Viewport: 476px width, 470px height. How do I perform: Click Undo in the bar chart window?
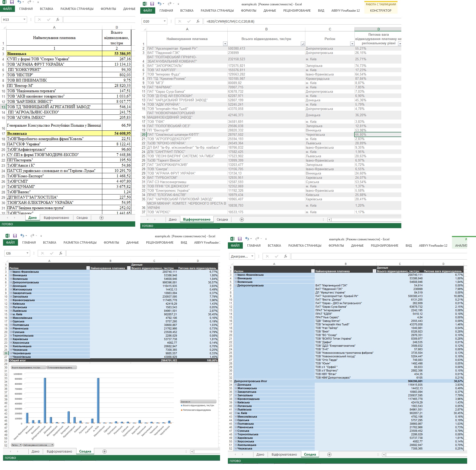[22, 236]
